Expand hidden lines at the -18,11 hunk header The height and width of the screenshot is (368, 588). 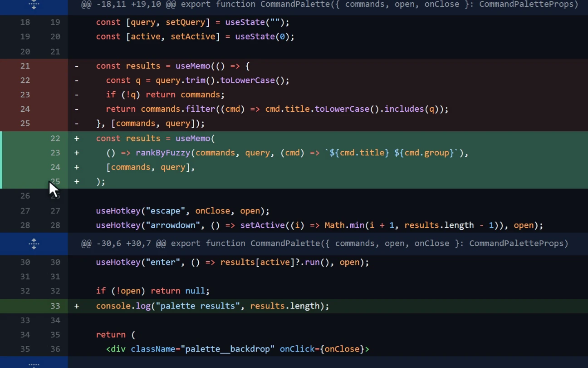[34, 5]
